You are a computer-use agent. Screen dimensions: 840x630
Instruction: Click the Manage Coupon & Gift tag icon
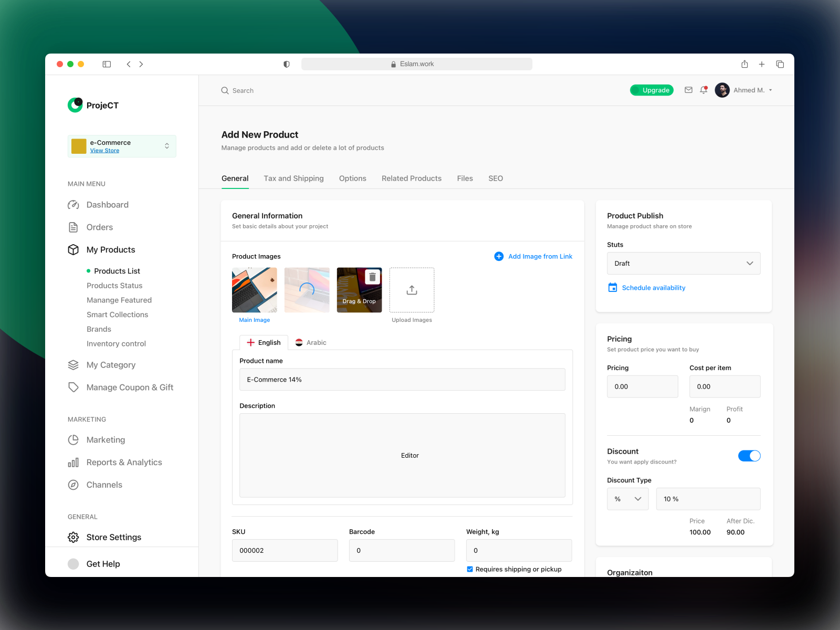(x=73, y=387)
